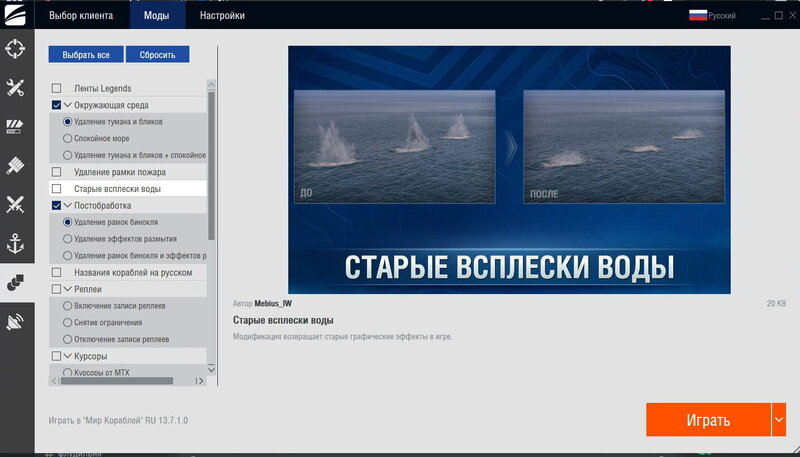Open the clapperboard category in sidebar

[15, 126]
